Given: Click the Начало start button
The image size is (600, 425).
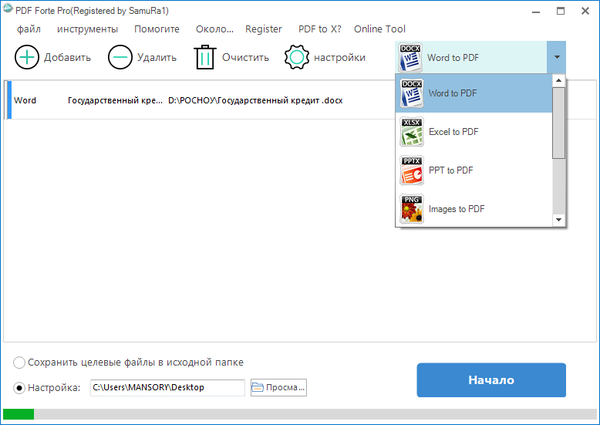Looking at the screenshot, I should (491, 380).
